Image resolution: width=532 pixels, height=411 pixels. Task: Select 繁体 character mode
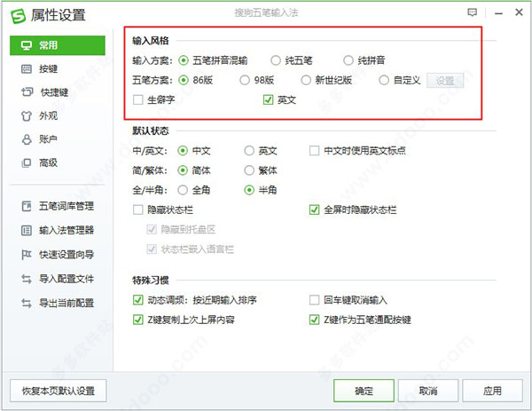[249, 170]
